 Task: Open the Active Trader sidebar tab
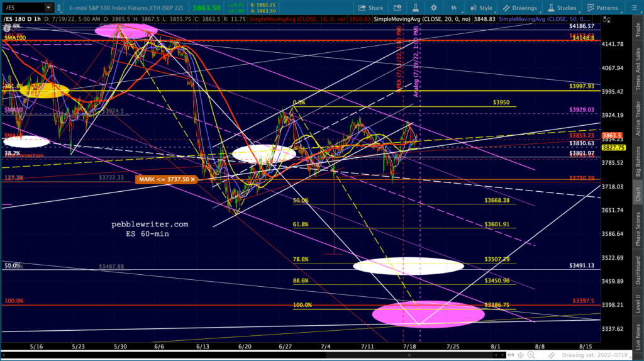(638, 118)
